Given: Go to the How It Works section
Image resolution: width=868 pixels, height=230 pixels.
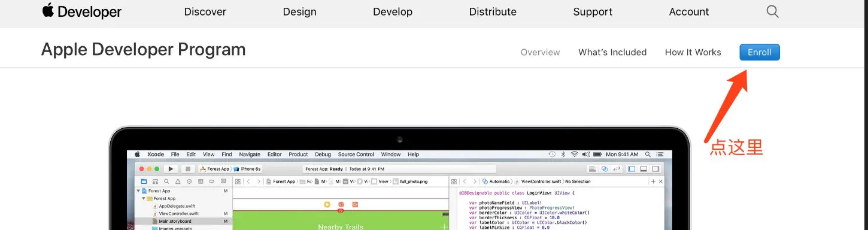Looking at the screenshot, I should pyautogui.click(x=693, y=52).
